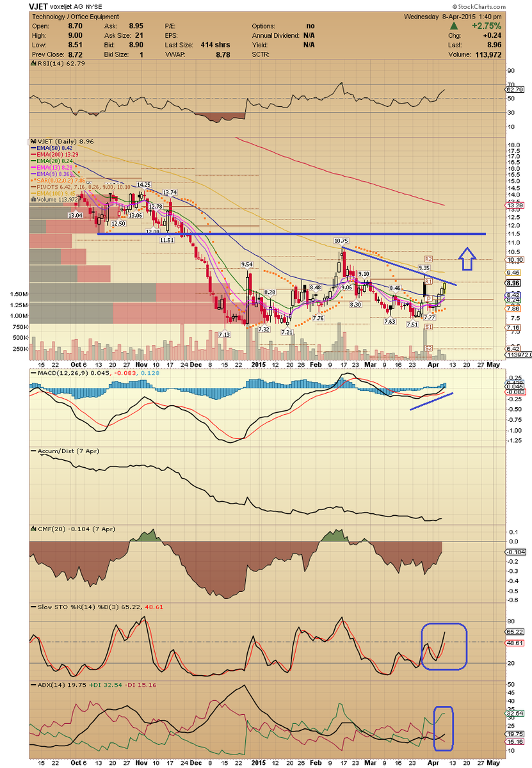This screenshot has height=768, width=532.
Task: Click the 15.16 -DI value tag
Action: (x=514, y=742)
